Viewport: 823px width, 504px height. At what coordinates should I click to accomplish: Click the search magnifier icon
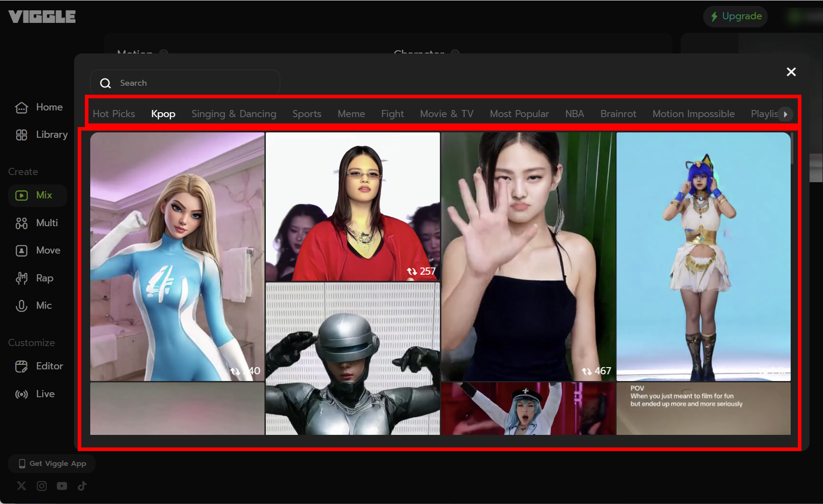pyautogui.click(x=106, y=83)
